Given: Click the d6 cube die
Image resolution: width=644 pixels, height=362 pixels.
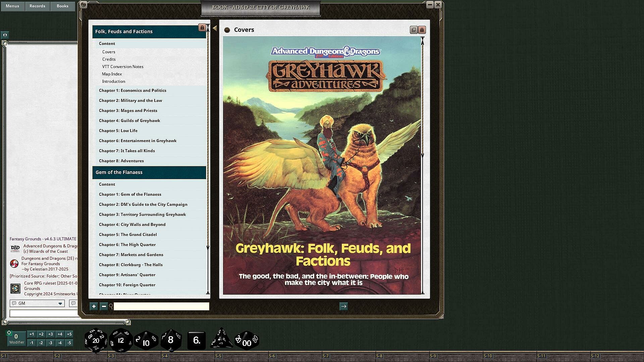Looking at the screenshot, I should pyautogui.click(x=197, y=340).
